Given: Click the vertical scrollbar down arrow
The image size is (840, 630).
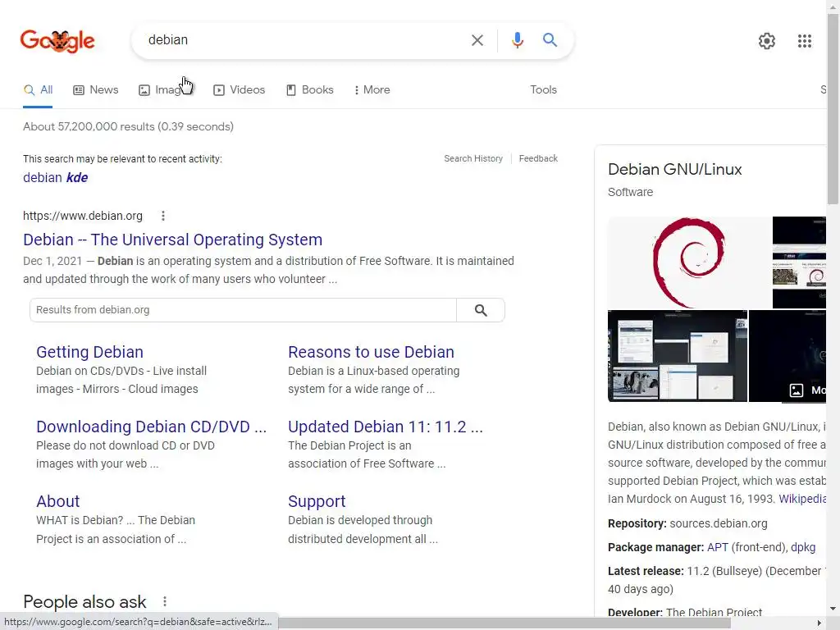Looking at the screenshot, I should pos(833,609).
